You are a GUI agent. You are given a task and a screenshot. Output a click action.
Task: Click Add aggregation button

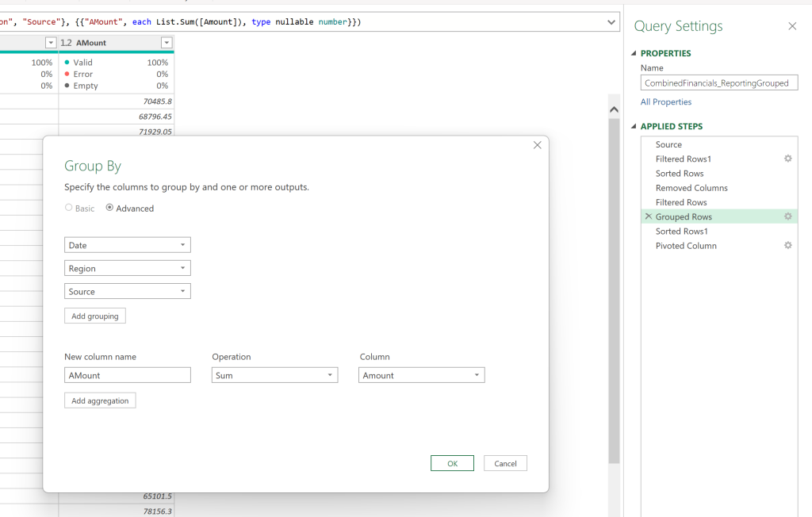[x=100, y=400]
